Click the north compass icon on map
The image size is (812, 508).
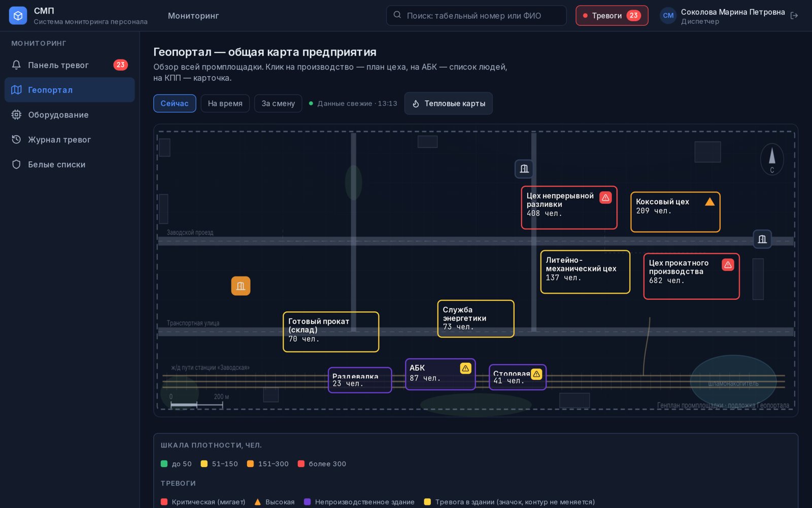(x=772, y=159)
